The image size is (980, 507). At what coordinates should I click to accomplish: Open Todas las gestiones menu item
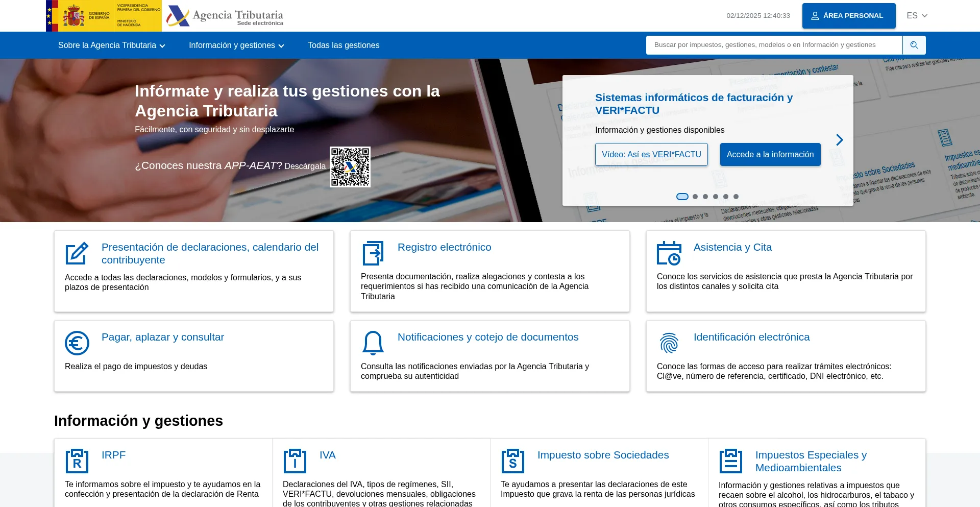click(344, 45)
